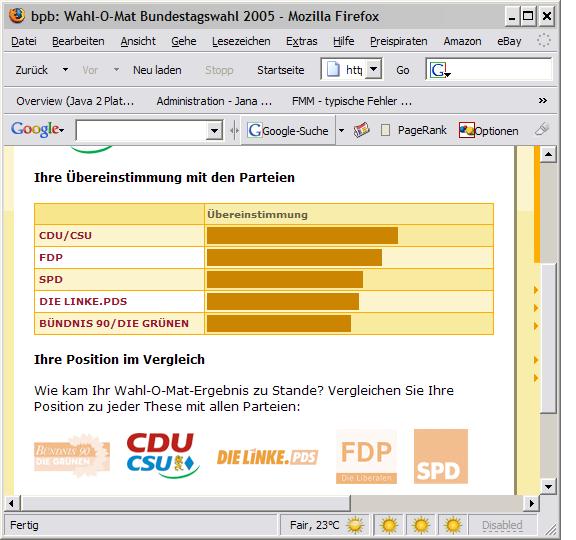
Task: Open the Zurück history dropdown arrow
Action: pos(65,69)
